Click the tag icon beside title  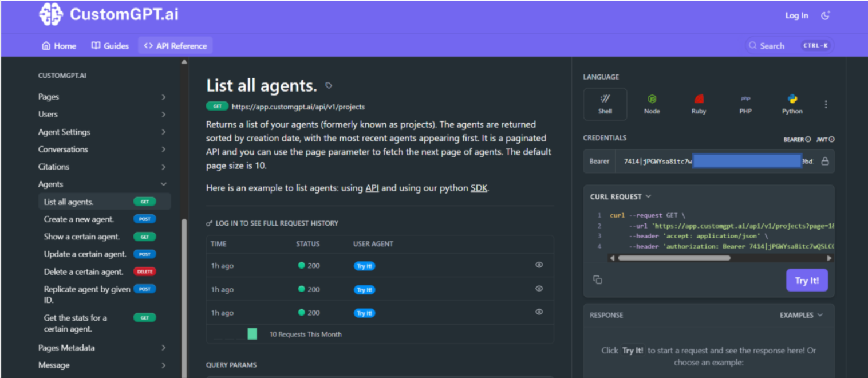[329, 86]
